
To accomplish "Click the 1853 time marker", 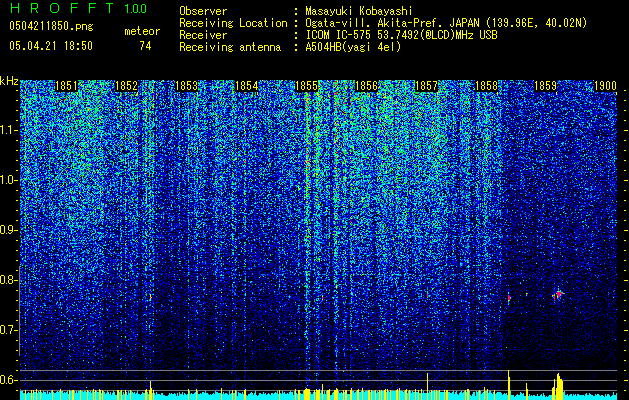I will pos(187,86).
